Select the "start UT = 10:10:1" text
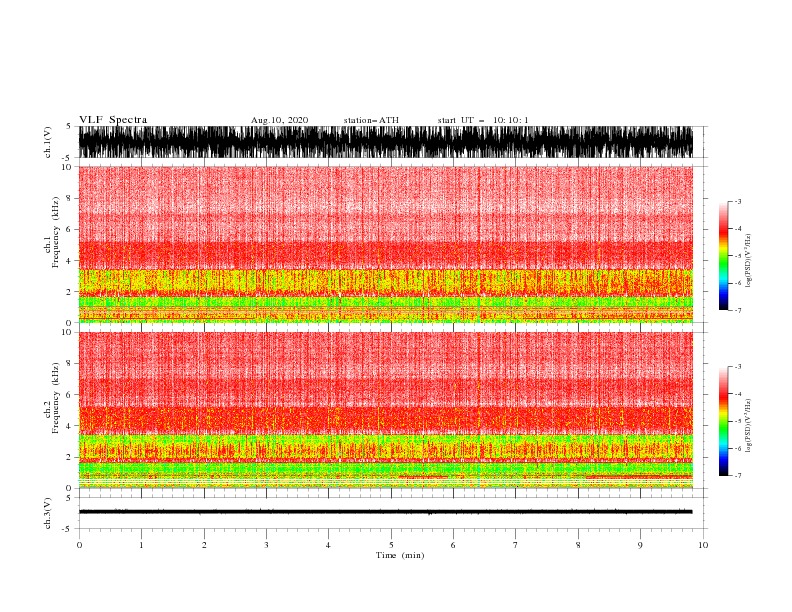792x612 pixels. [x=483, y=120]
